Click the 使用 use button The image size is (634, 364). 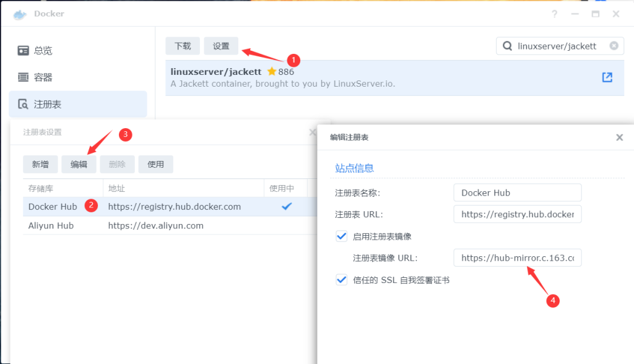[155, 164]
